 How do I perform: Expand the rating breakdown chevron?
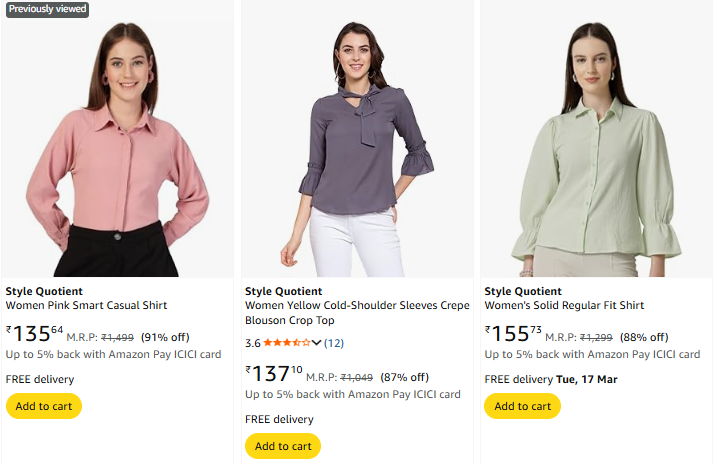pyautogui.click(x=317, y=343)
